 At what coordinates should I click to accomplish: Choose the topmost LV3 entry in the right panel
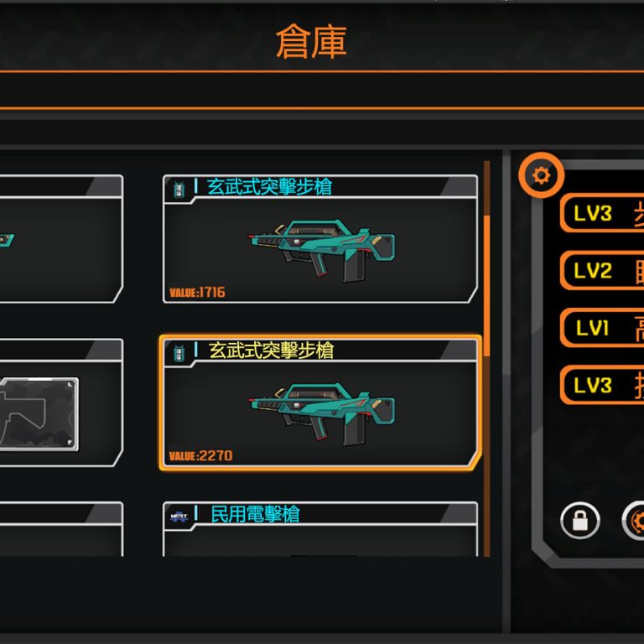tap(602, 213)
